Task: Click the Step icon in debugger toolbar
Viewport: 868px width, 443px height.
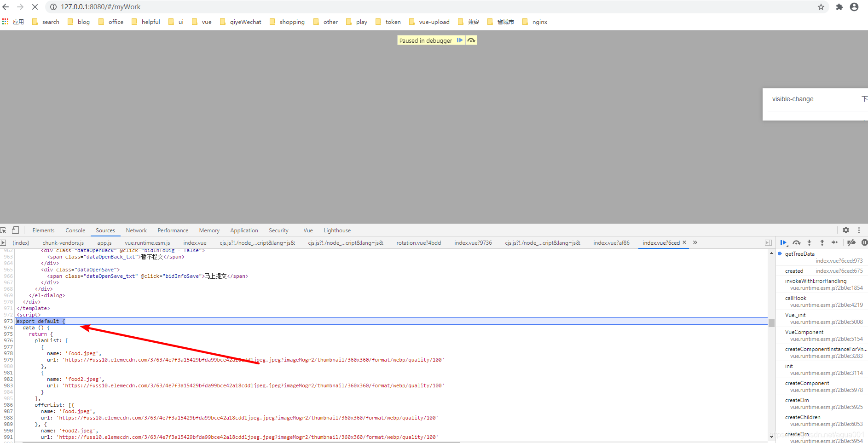Action: pos(834,242)
